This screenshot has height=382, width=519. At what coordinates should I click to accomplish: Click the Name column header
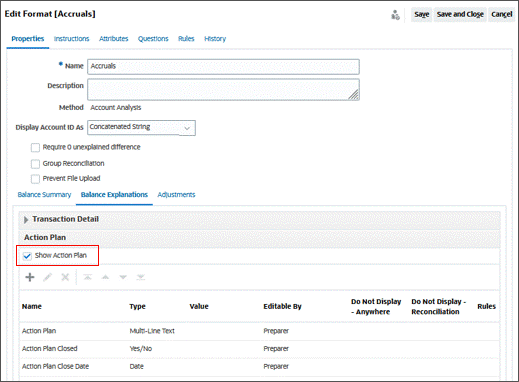[x=32, y=306]
